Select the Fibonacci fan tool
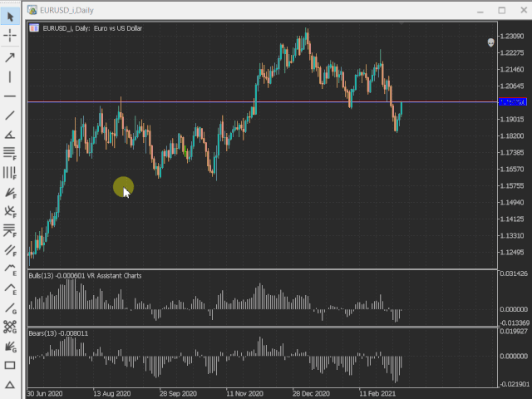 (10, 192)
